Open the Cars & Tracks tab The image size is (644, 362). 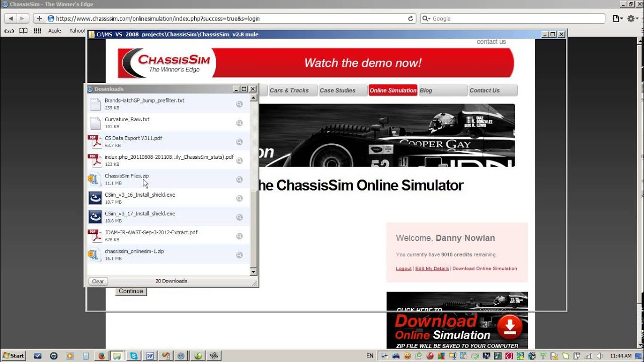pyautogui.click(x=292, y=90)
